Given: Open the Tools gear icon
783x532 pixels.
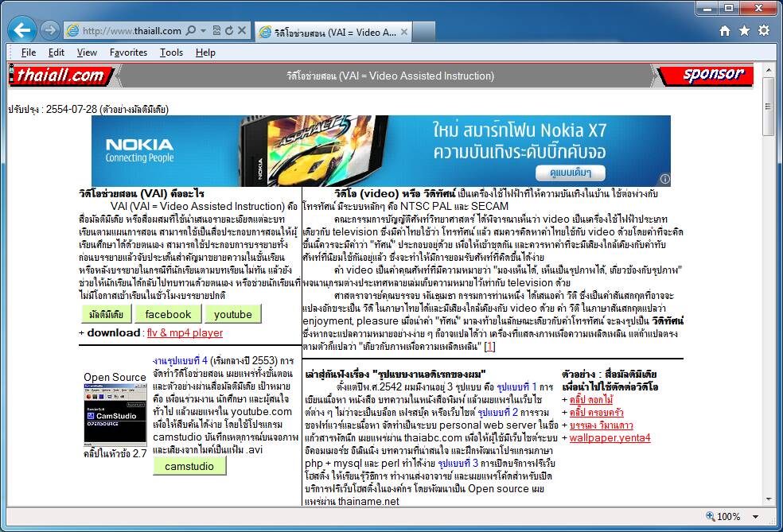Looking at the screenshot, I should [x=764, y=31].
